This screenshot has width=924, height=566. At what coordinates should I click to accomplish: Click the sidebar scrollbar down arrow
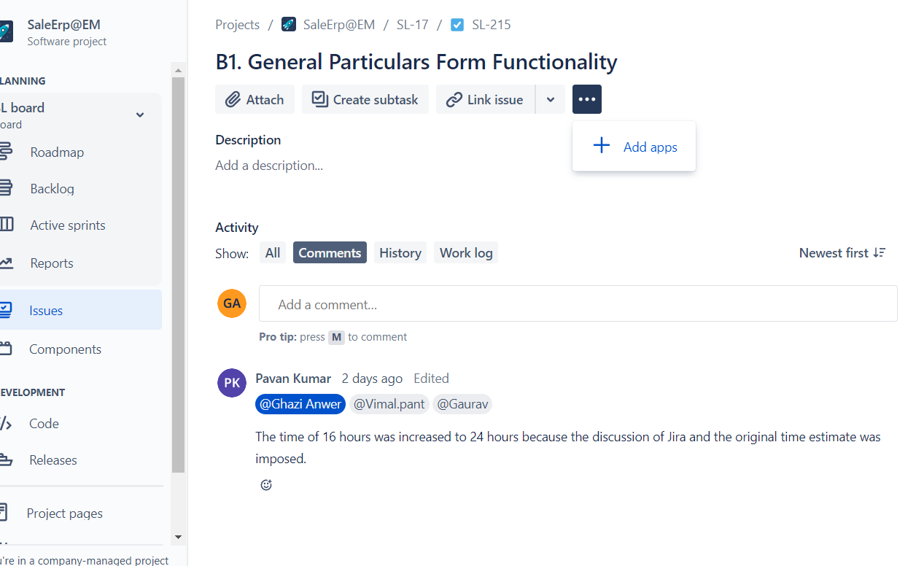pos(178,537)
